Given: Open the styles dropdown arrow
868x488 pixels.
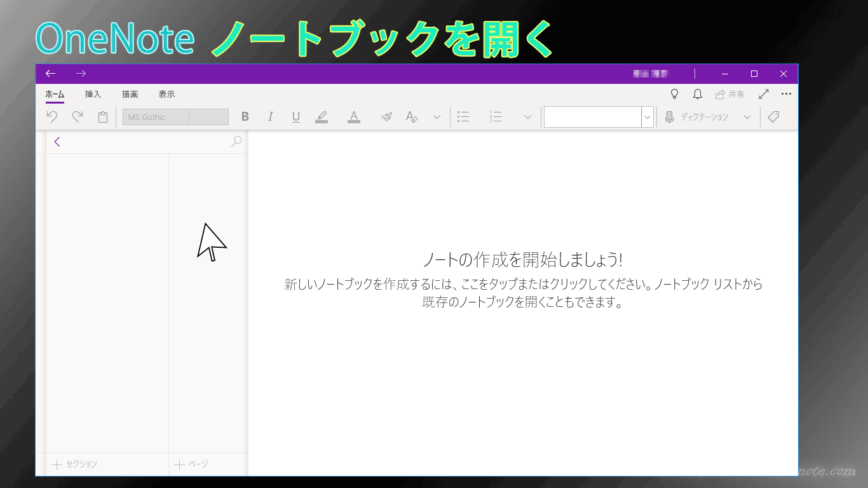Looking at the screenshot, I should (648, 117).
